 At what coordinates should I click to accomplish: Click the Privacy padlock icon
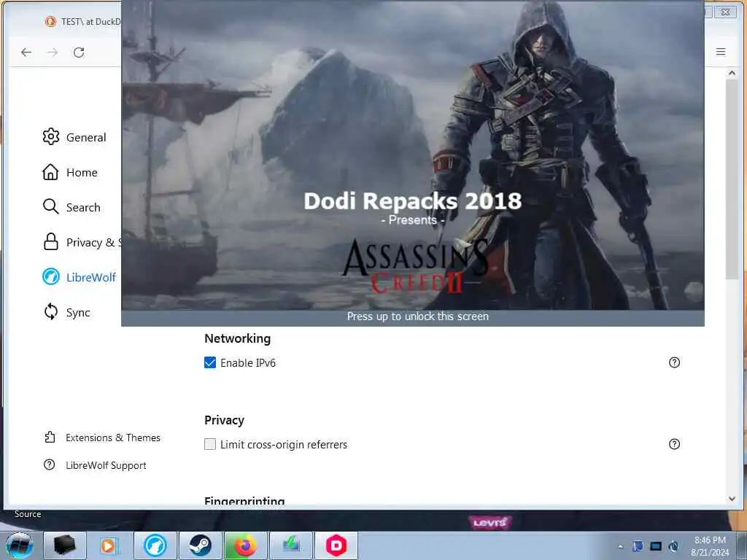(51, 242)
